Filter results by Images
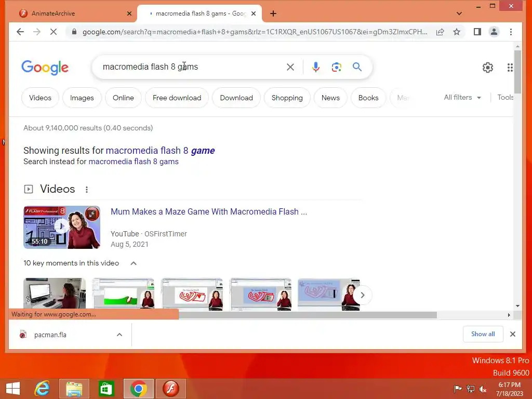The height and width of the screenshot is (399, 532). pyautogui.click(x=82, y=98)
